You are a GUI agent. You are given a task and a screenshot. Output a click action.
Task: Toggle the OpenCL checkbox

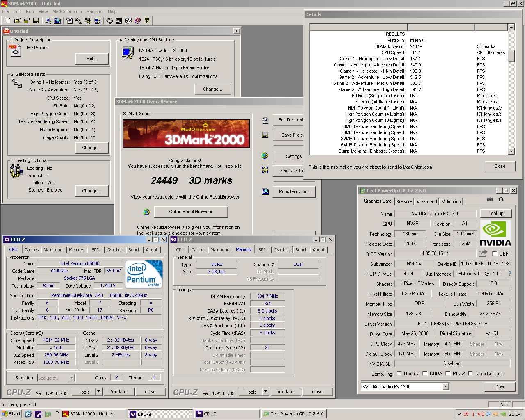[x=399, y=373]
